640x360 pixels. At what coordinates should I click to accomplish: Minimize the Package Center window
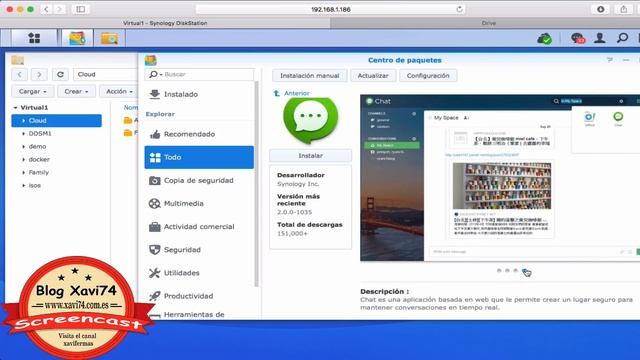pos(626,60)
